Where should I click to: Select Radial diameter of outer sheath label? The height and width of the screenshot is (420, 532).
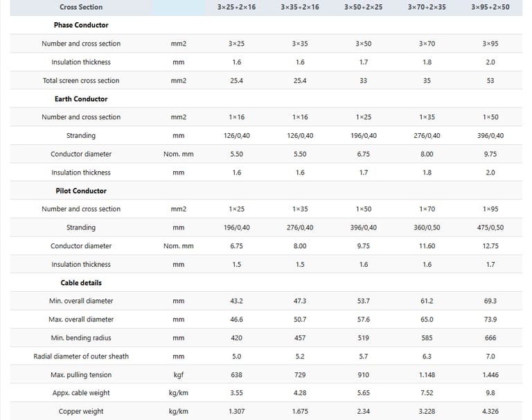pos(81,356)
